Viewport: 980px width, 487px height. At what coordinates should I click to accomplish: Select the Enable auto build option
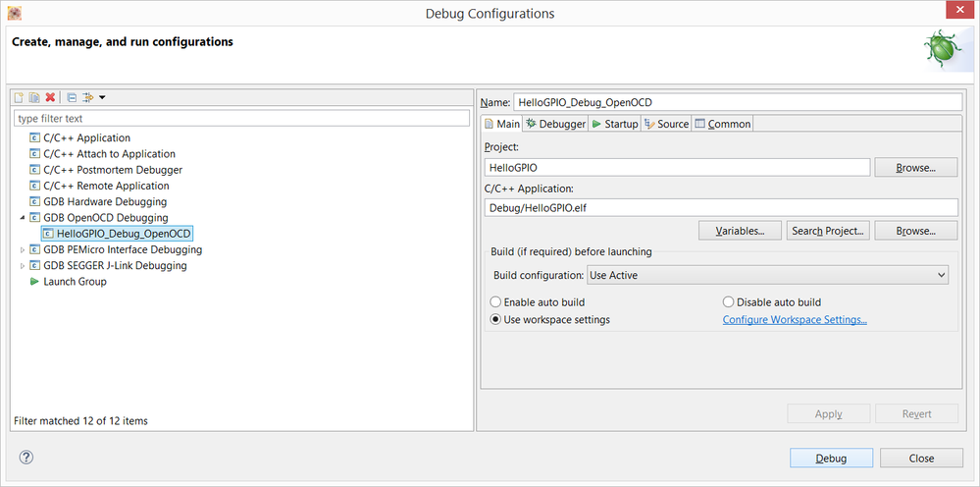coord(496,302)
